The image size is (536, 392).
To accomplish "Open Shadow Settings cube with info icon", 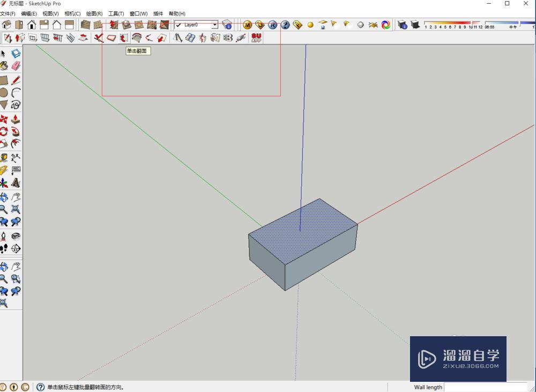I will 403,25.
